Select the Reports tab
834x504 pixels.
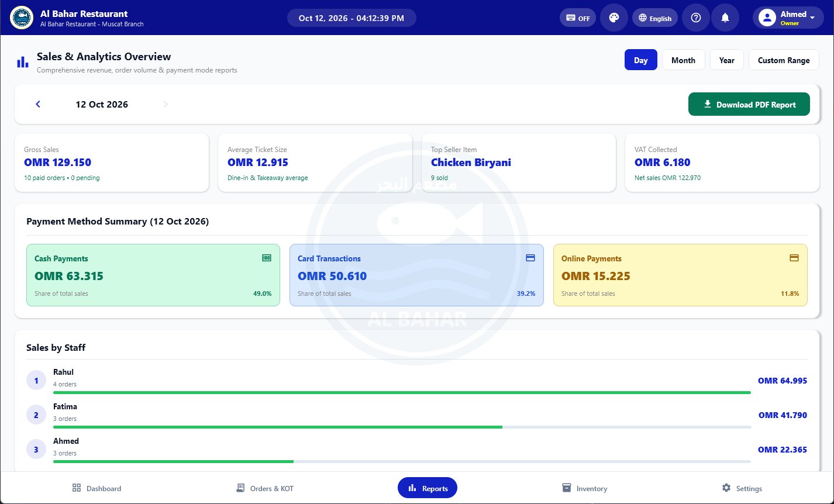(x=428, y=488)
